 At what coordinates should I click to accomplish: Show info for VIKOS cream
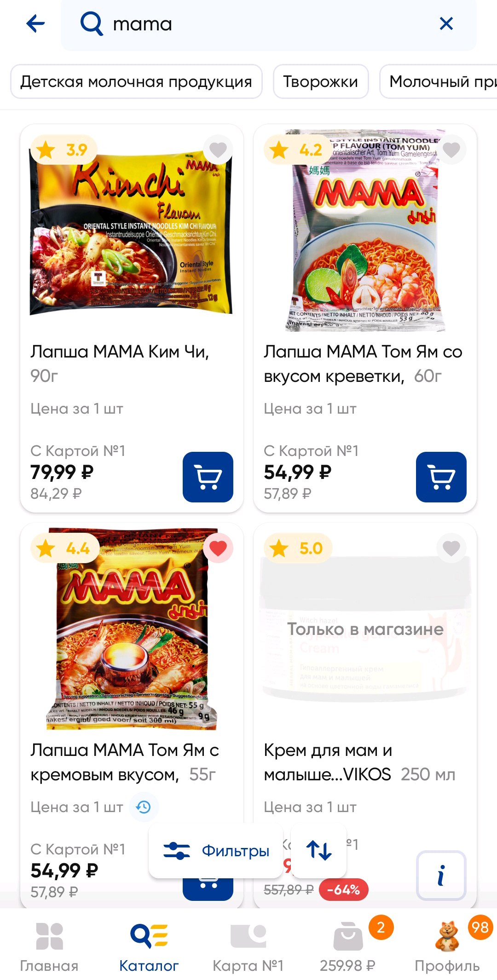coord(441,876)
